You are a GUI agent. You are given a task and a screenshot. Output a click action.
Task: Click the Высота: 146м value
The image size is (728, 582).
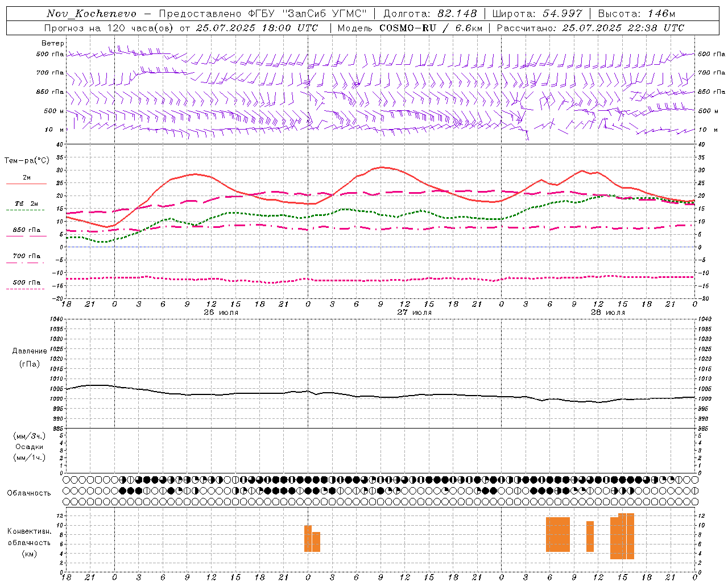tap(636, 14)
